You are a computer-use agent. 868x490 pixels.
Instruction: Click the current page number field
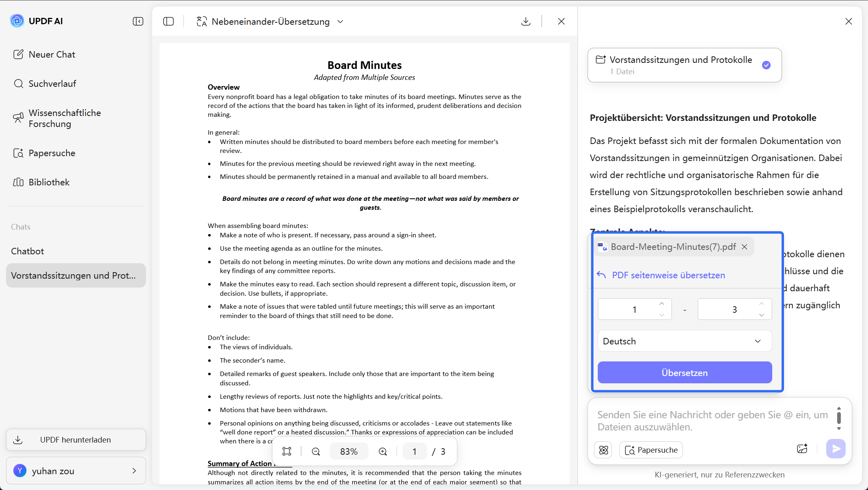tap(414, 451)
